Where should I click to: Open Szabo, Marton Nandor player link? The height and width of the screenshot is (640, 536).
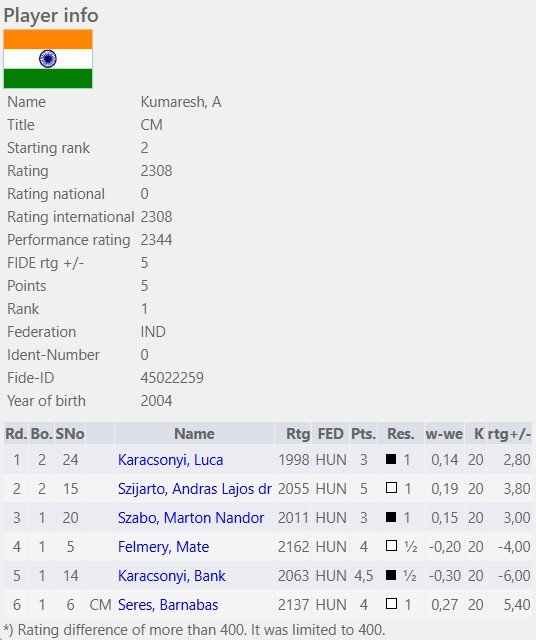[x=191, y=518]
